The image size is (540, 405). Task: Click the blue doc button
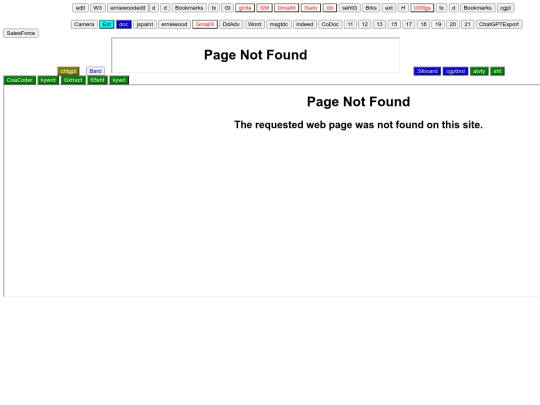124,24
